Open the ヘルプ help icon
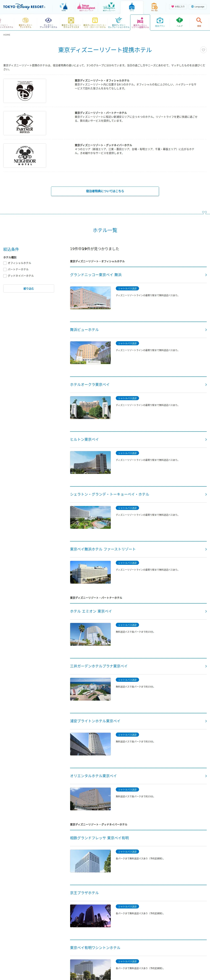Viewport: 210px width, 980px height. [180, 22]
